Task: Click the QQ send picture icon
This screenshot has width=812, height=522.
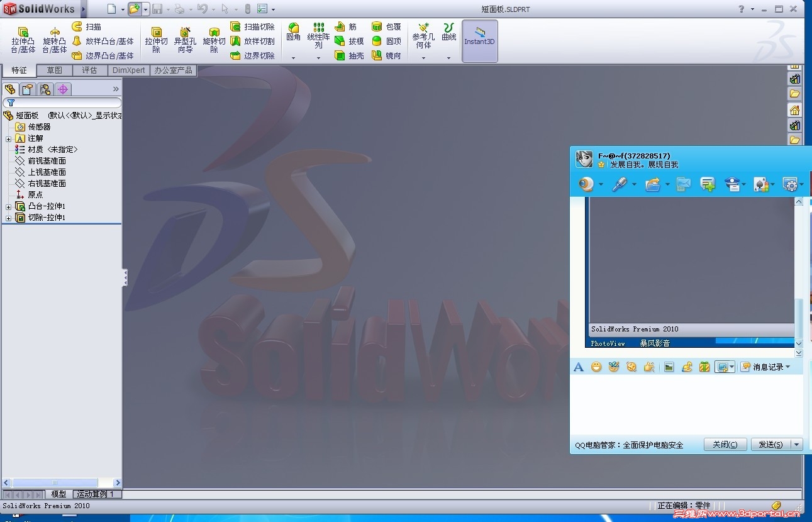Action: 669,367
